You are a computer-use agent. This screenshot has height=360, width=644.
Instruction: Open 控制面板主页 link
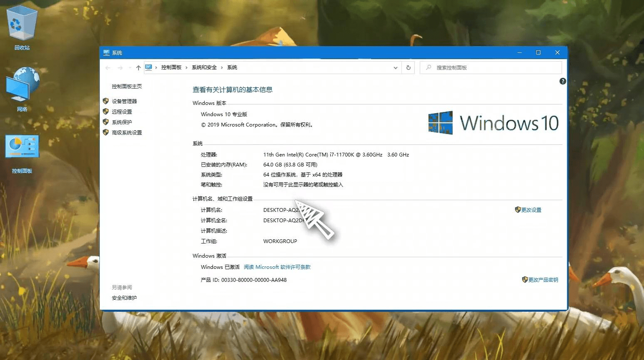tap(127, 87)
